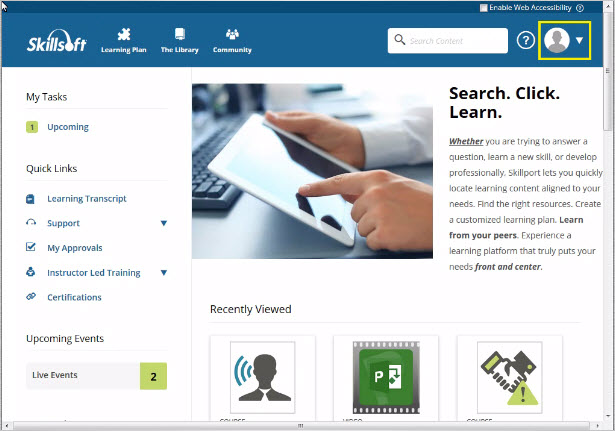
Task: Open My Approvals link
Action: (x=74, y=248)
